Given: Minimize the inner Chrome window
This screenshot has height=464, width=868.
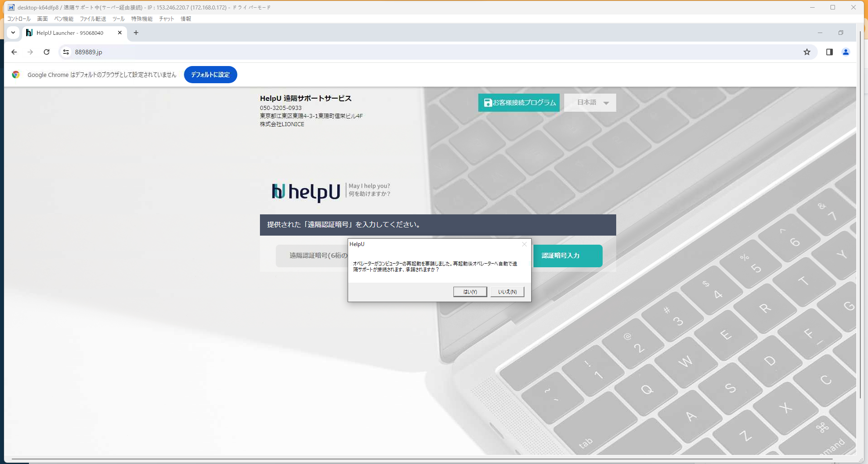Looking at the screenshot, I should coord(820,33).
